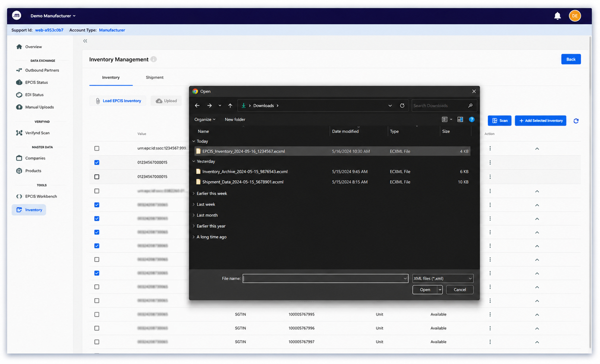Check the 100005767997 row checkbox
The image size is (600, 364).
click(x=97, y=342)
